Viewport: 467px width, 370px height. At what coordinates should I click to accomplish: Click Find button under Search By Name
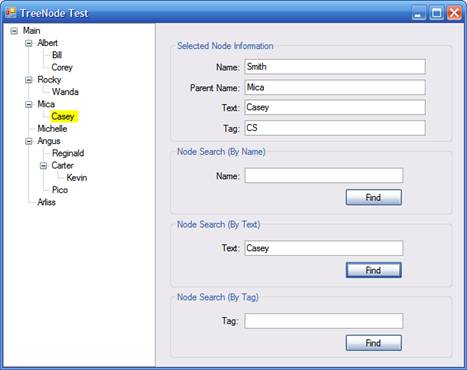(x=374, y=197)
